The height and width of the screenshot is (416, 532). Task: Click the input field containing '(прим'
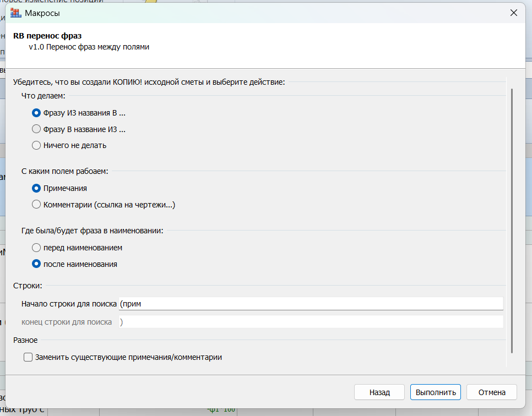pos(311,304)
